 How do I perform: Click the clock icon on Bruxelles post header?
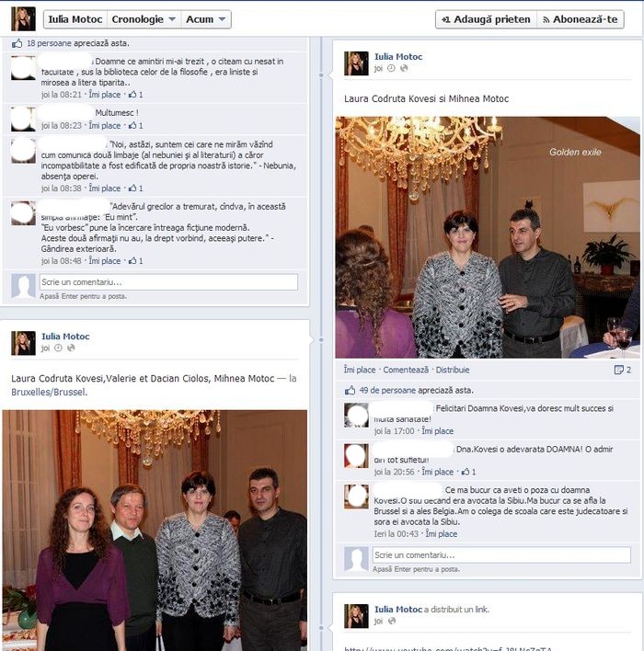(58, 348)
